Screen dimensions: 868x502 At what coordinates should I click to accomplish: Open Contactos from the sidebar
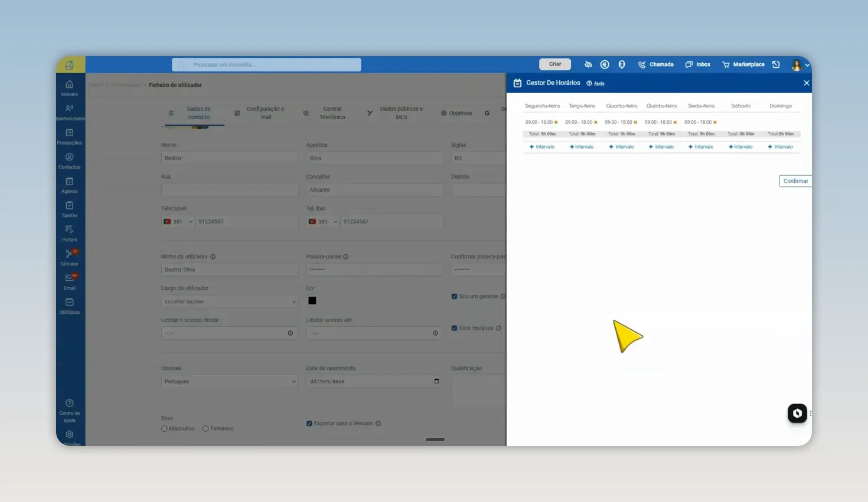(69, 160)
